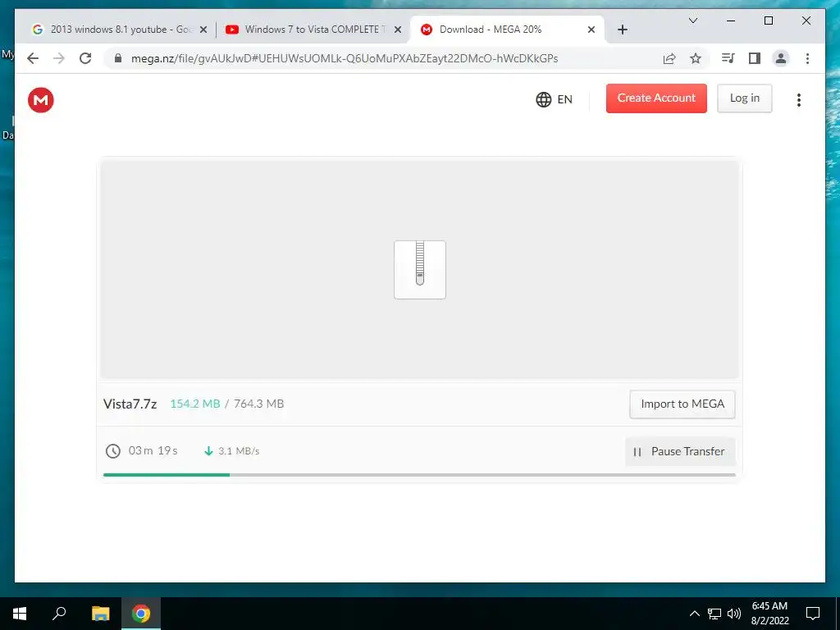Open a new tab with plus button
Screen dimensions: 840x630
coord(622,30)
